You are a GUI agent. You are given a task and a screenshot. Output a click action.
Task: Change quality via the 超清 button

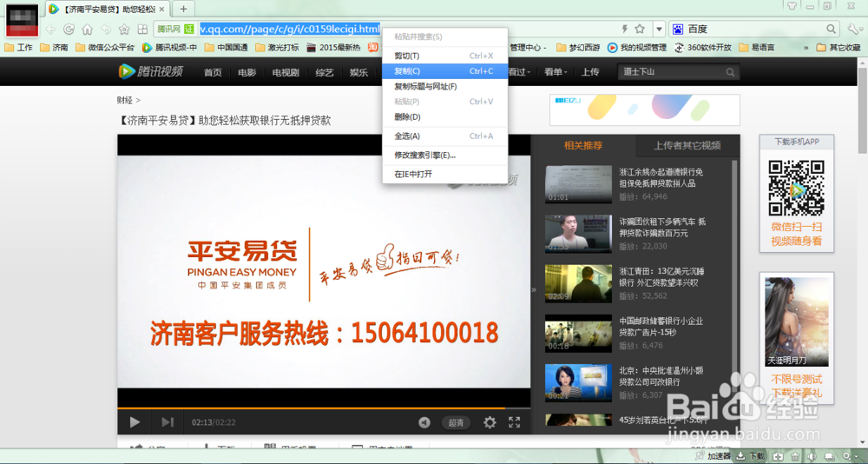(x=457, y=423)
